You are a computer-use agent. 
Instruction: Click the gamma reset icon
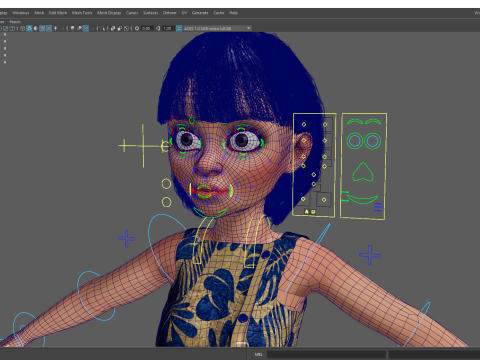[x=158, y=28]
